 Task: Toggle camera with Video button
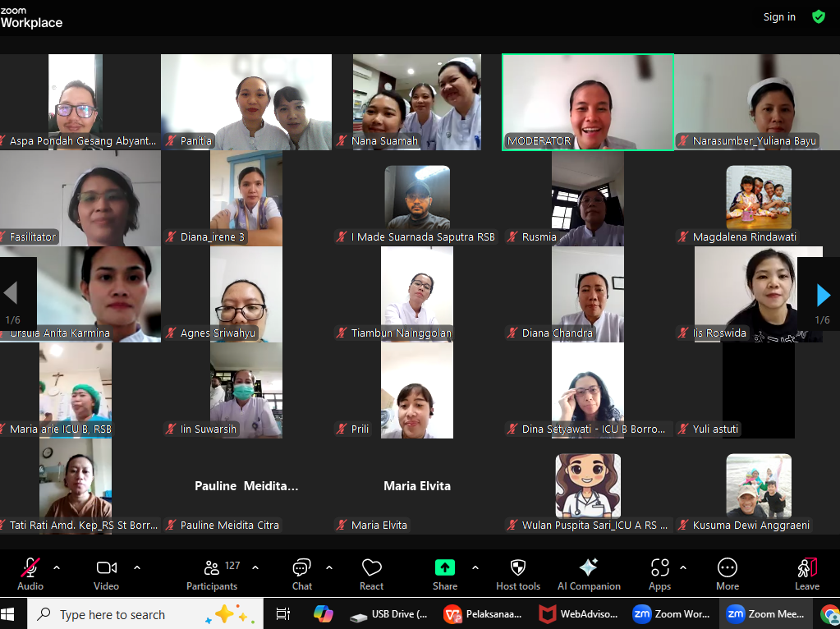(106, 573)
